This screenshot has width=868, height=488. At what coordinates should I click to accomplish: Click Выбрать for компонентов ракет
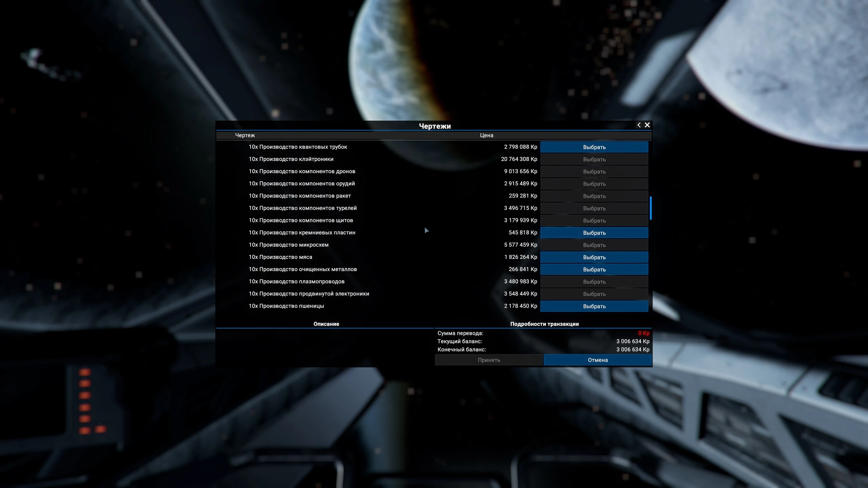(x=594, y=196)
